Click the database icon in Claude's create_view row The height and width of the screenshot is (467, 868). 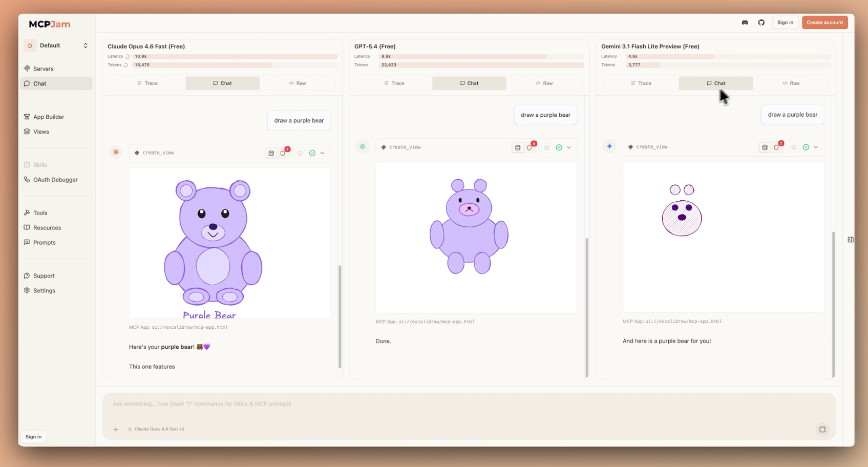point(271,153)
